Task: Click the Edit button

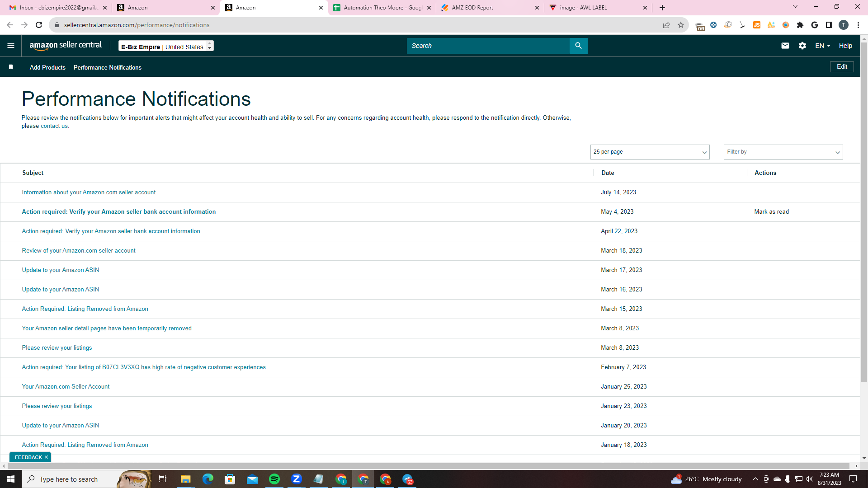Action: [842, 67]
